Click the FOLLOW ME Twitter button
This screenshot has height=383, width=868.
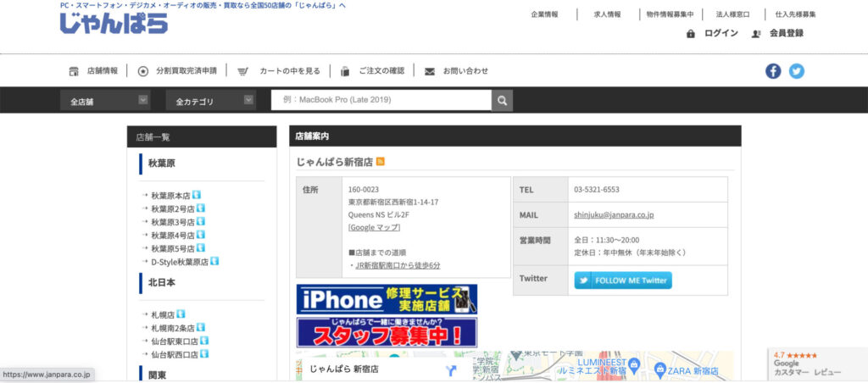click(623, 280)
